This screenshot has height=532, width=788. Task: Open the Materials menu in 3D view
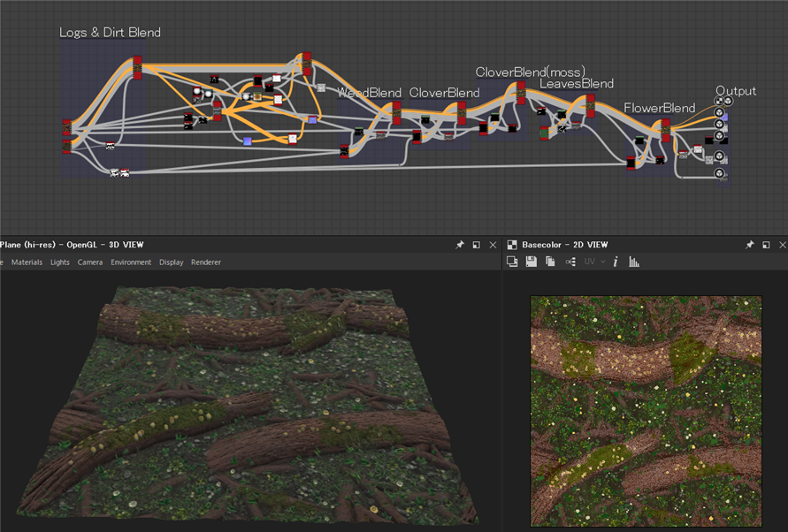coord(27,262)
